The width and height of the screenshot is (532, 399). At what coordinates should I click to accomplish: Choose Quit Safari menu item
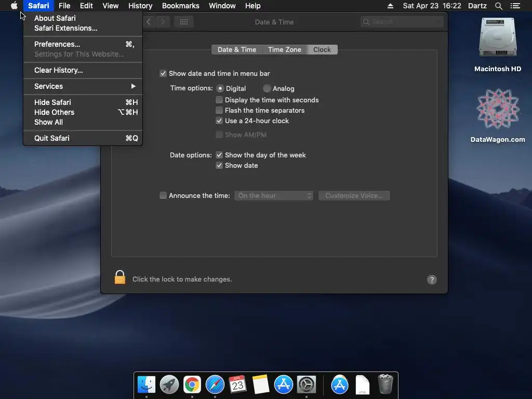click(83, 138)
